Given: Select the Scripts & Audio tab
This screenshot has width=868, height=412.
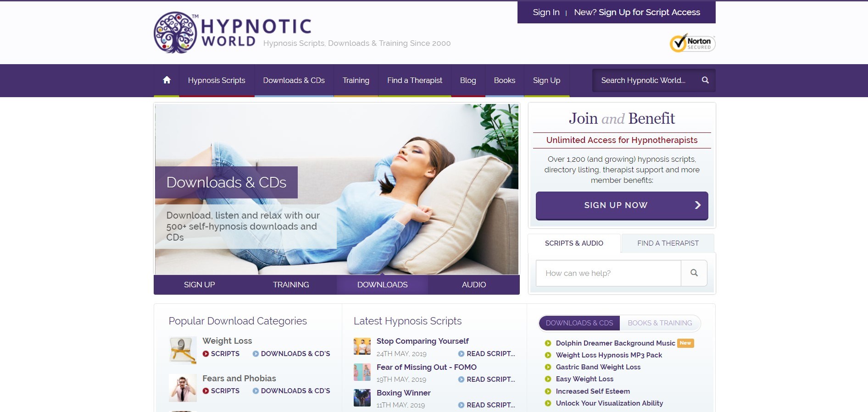Looking at the screenshot, I should [x=574, y=243].
